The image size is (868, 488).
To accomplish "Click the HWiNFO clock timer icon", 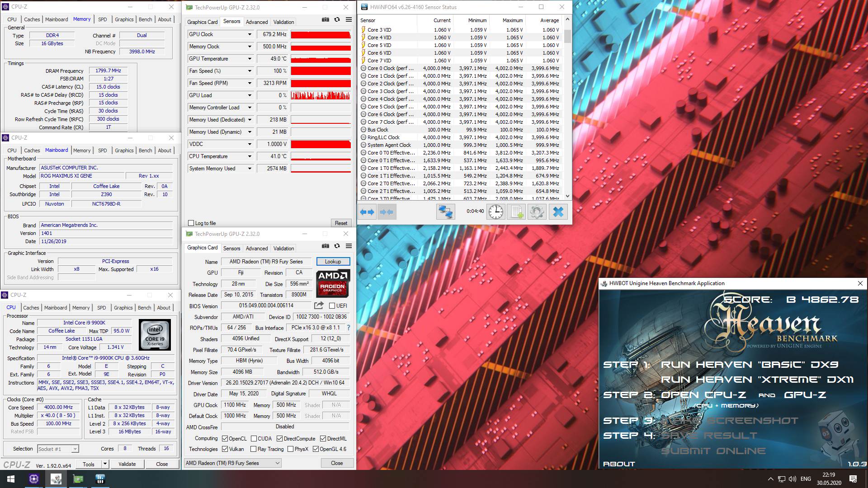I will point(496,211).
